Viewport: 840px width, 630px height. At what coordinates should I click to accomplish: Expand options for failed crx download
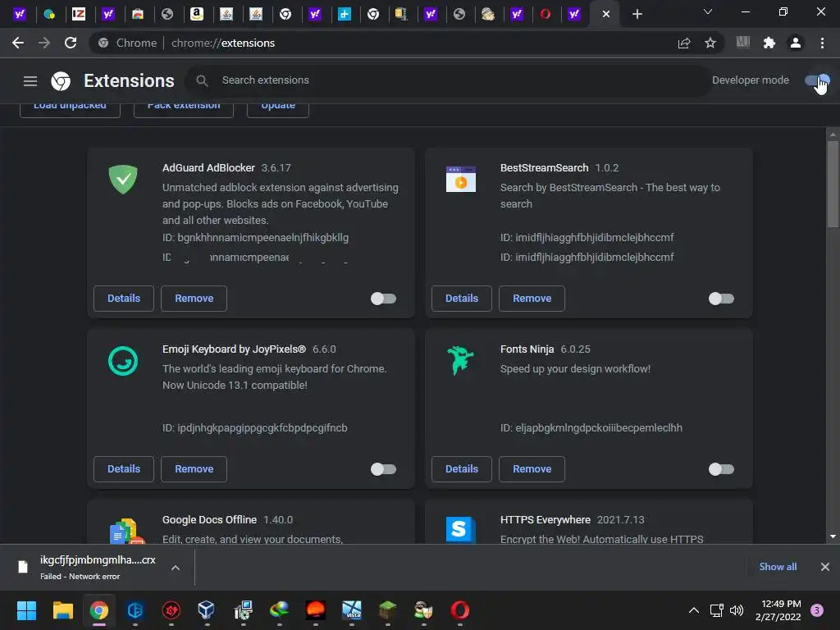[176, 568]
